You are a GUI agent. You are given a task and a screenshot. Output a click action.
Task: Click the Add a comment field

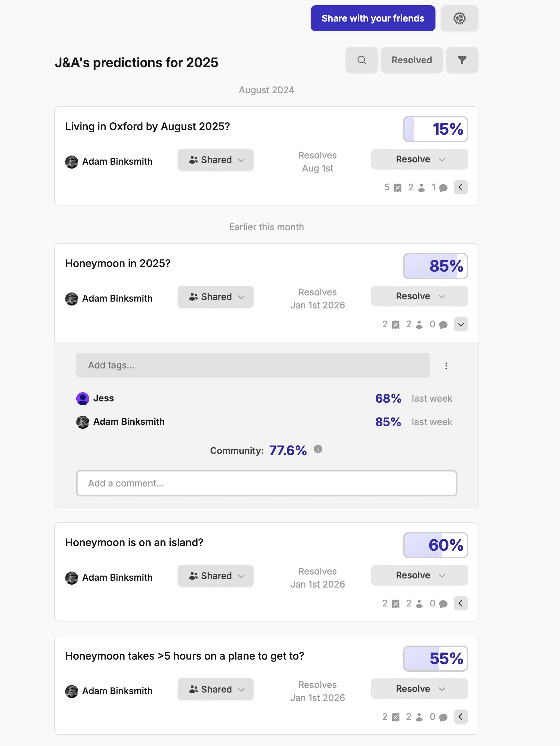click(266, 483)
